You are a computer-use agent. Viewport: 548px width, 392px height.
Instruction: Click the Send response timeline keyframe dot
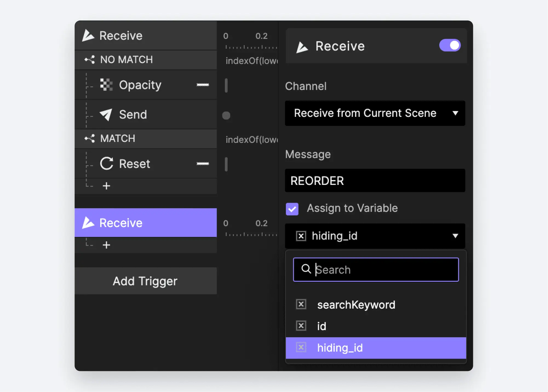(x=226, y=115)
